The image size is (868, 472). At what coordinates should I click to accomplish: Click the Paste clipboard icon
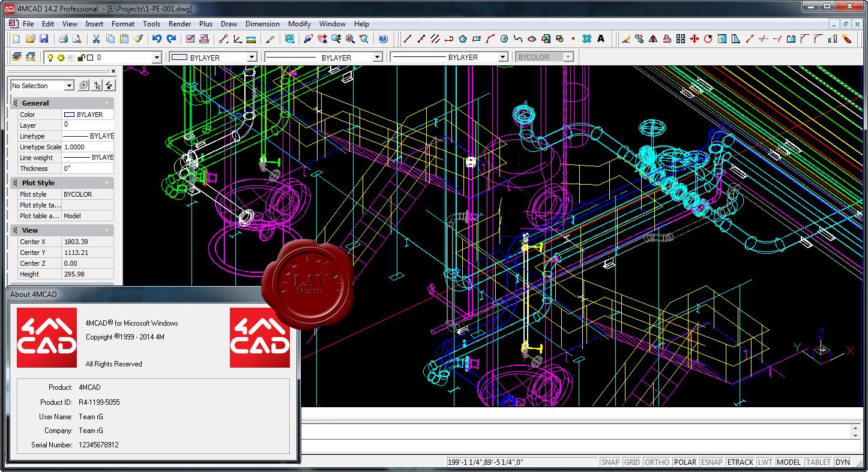124,39
